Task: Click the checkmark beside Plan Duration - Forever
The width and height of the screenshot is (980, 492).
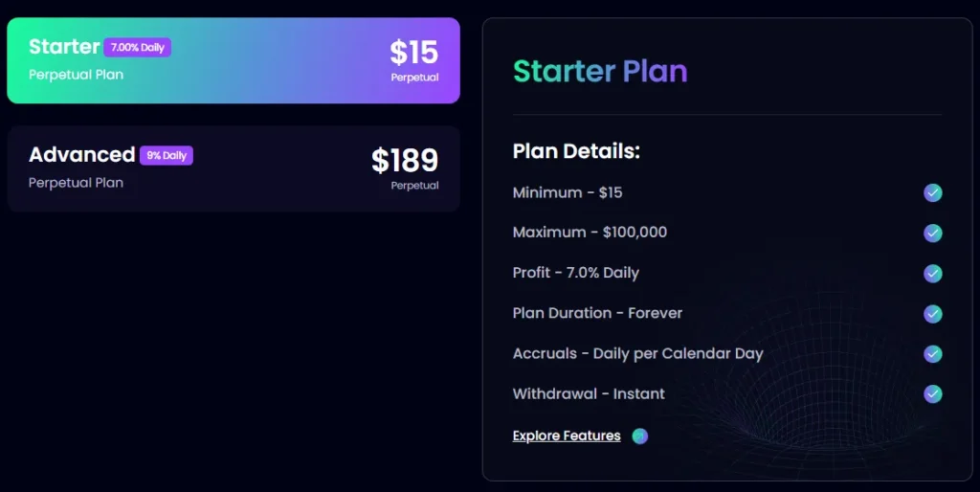Action: tap(933, 314)
